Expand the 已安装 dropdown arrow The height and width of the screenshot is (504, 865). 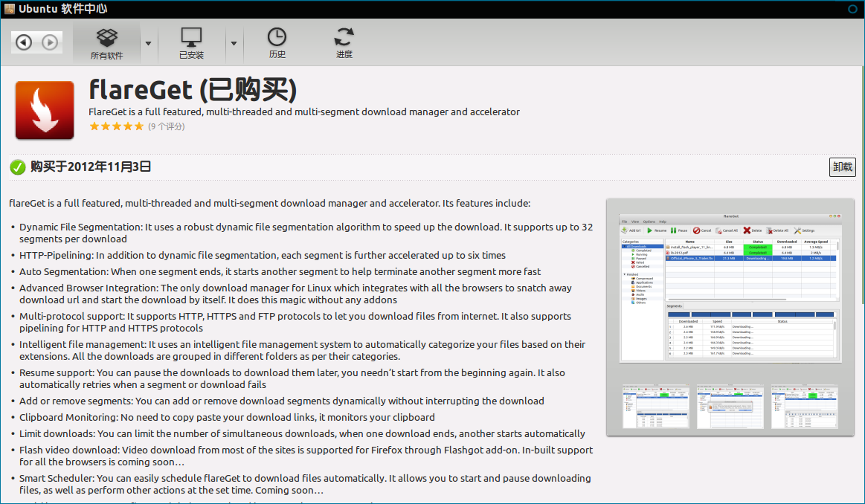click(x=234, y=43)
